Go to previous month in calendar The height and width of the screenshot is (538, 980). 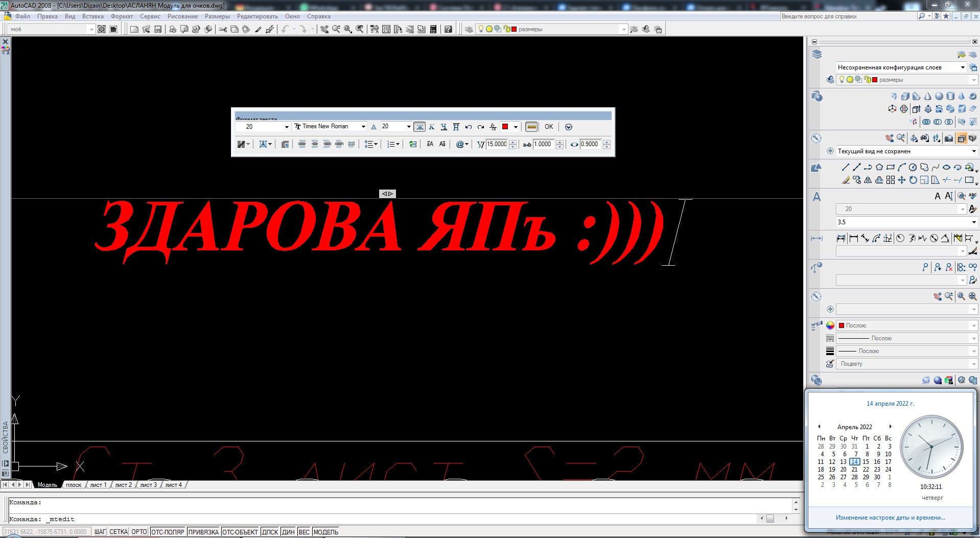coord(819,427)
